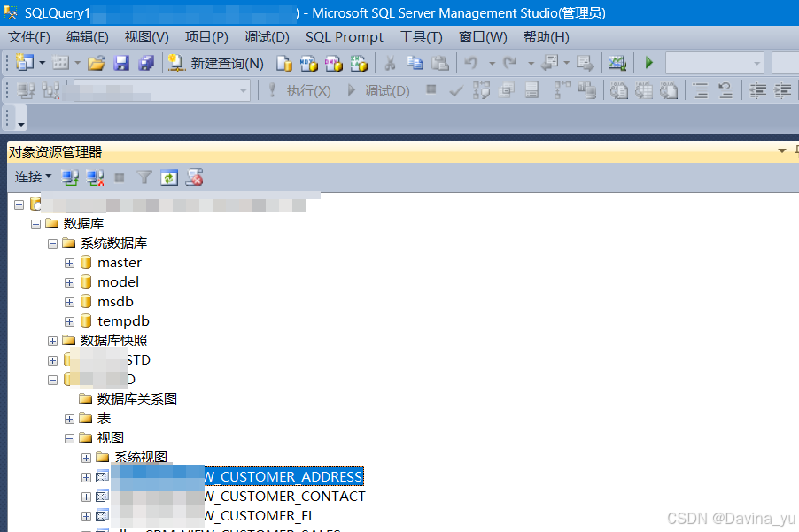Collapse the 视图 (Views) folder

[69, 437]
